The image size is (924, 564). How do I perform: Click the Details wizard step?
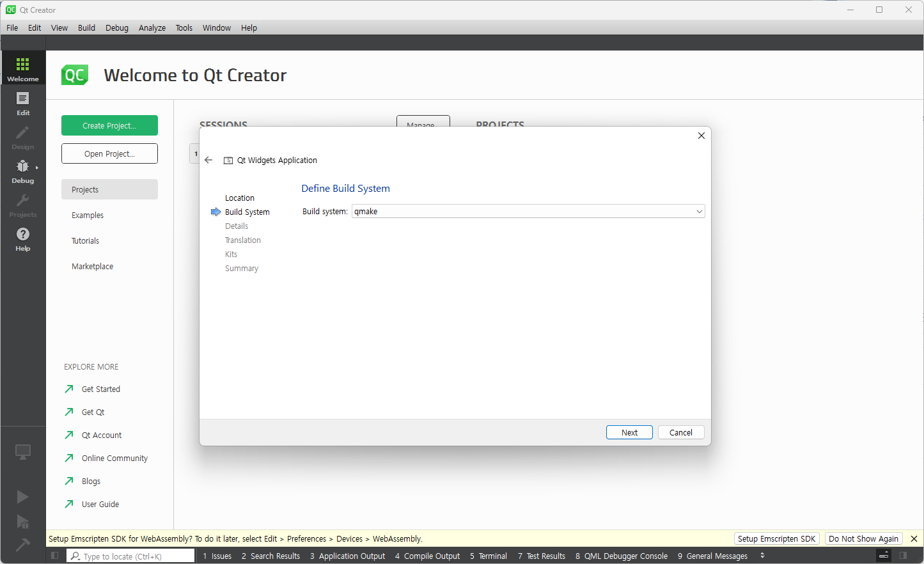pyautogui.click(x=237, y=226)
